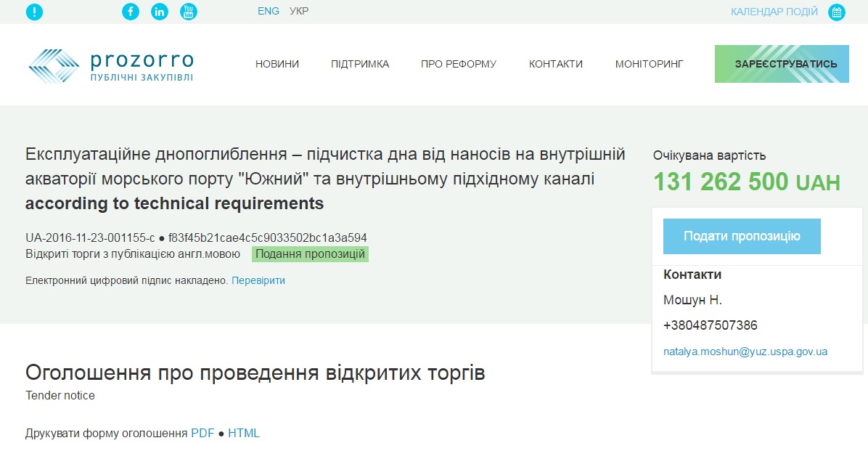Click the Prozorro logo
This screenshot has width=868, height=459.
110,65
